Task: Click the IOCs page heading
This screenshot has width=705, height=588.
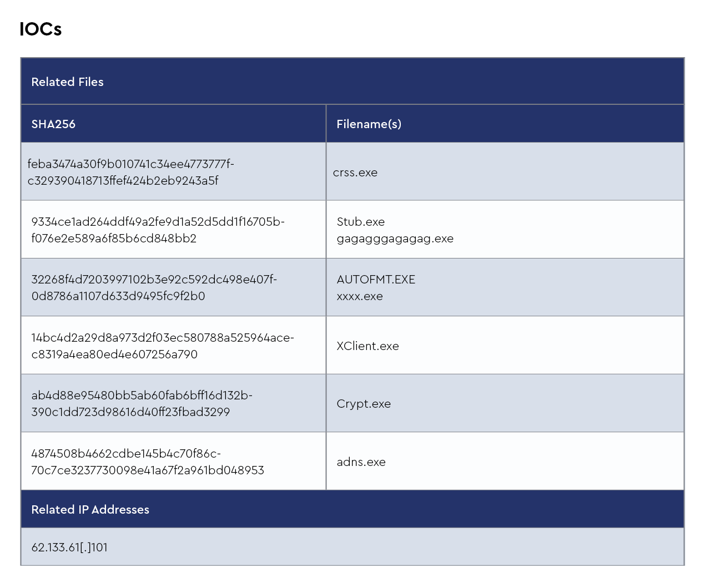Action: (x=41, y=29)
